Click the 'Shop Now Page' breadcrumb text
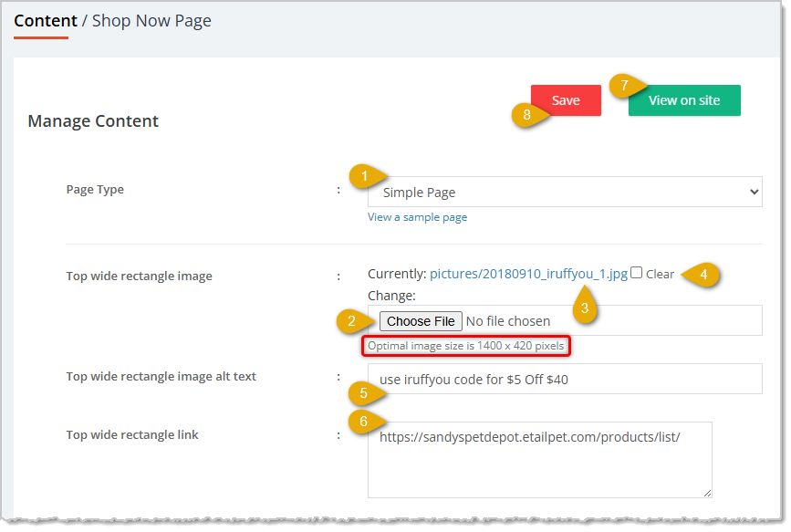The height and width of the screenshot is (532, 791). [x=151, y=21]
